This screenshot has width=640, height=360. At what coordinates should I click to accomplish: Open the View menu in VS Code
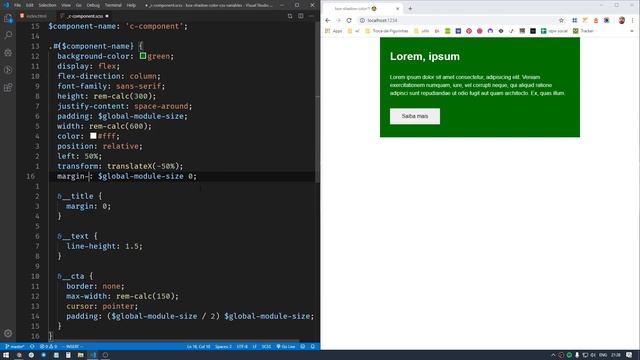coord(66,5)
